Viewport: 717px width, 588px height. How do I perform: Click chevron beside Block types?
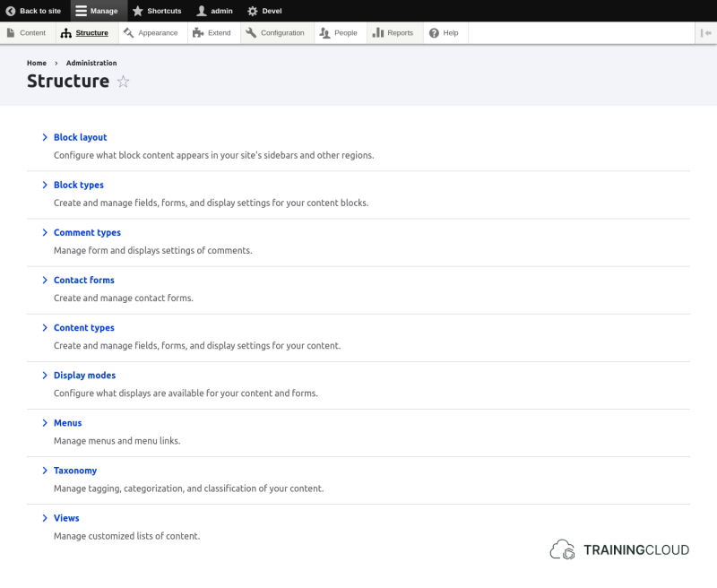45,185
